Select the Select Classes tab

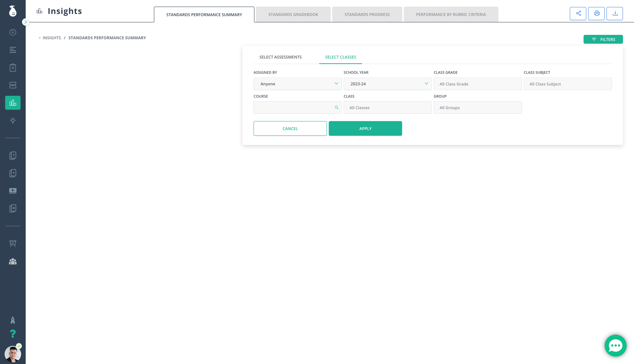tap(340, 57)
